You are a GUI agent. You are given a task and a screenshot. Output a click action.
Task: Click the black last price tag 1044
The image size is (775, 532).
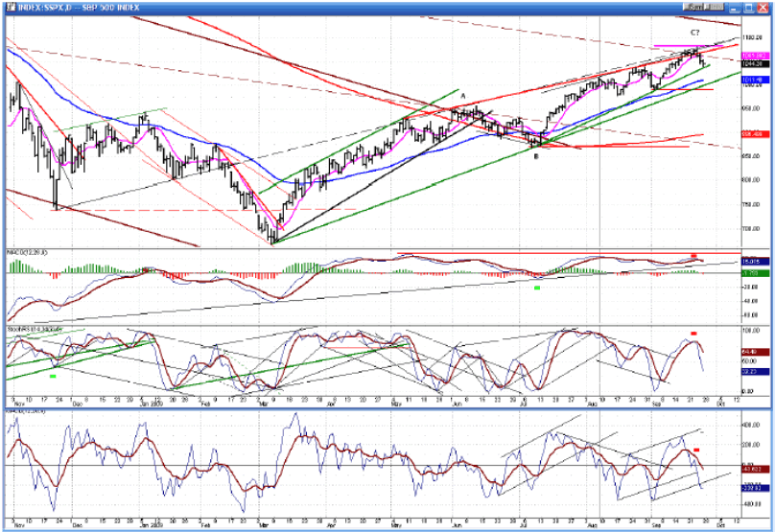pos(755,63)
